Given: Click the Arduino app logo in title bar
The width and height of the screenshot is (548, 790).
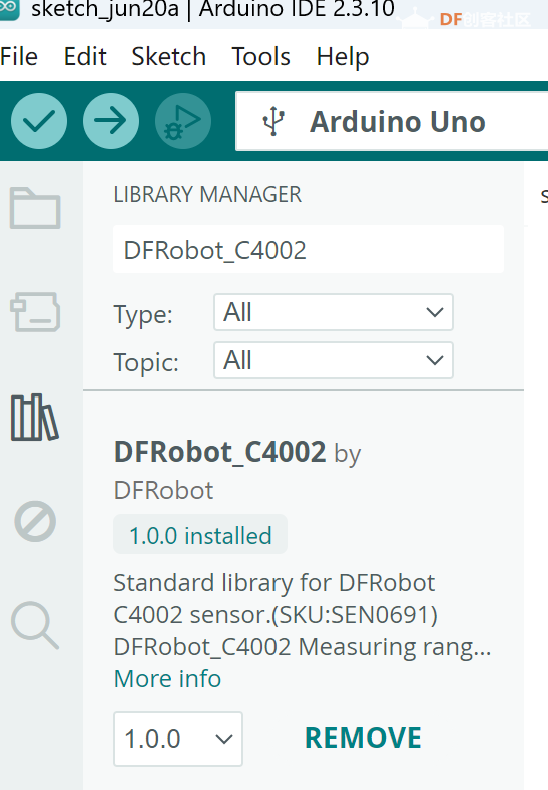Looking at the screenshot, I should [9, 9].
